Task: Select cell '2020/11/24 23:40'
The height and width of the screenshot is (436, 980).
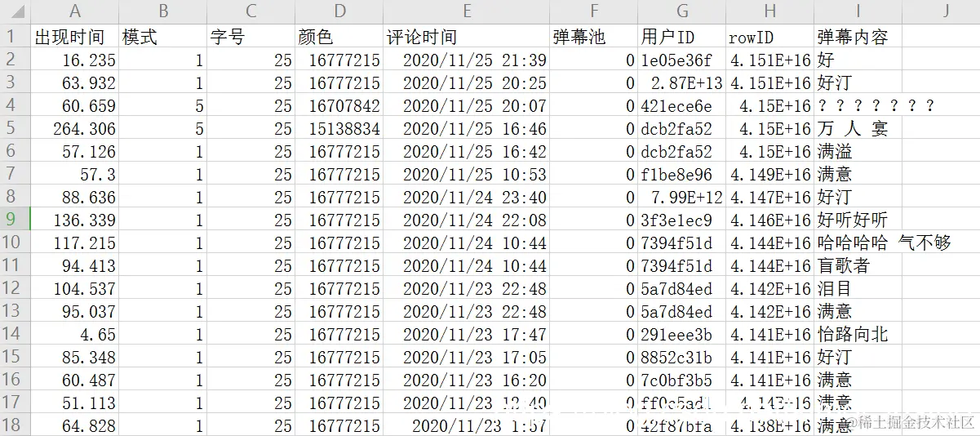Action: (x=467, y=197)
